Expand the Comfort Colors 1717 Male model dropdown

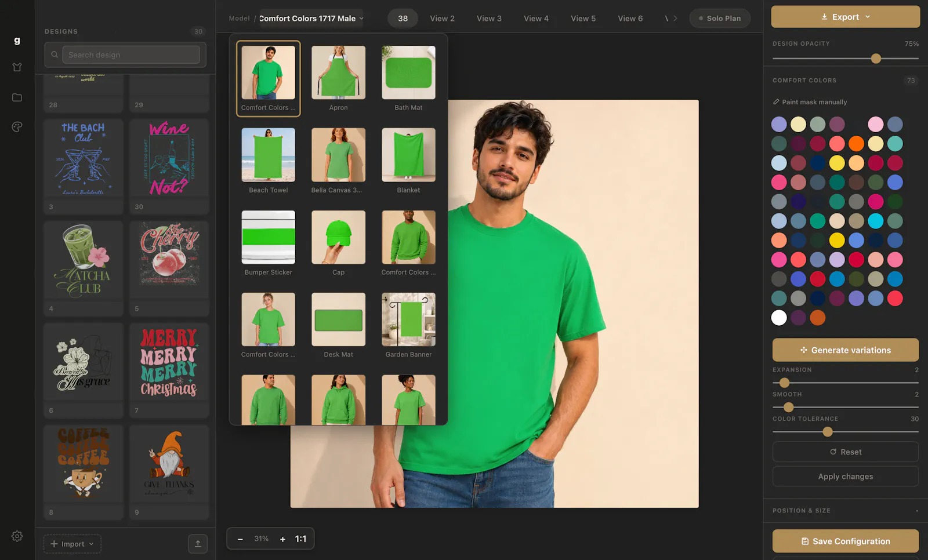click(x=311, y=19)
